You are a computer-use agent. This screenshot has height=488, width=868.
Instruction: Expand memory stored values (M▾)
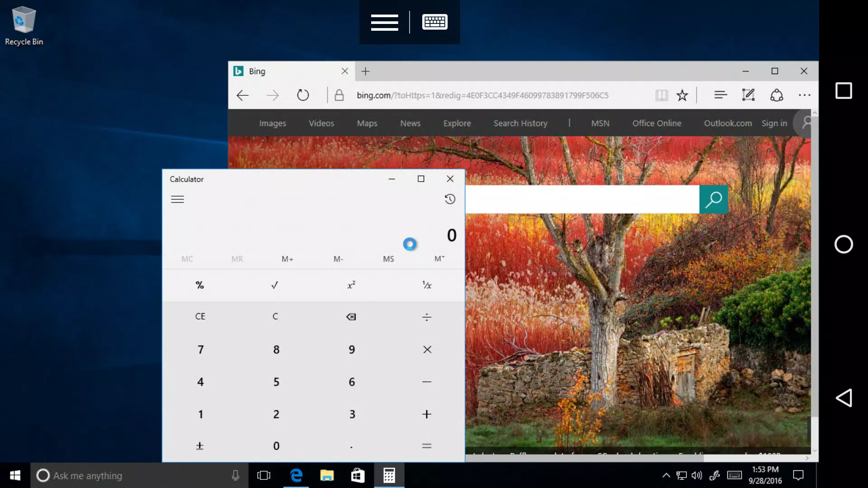click(x=439, y=258)
